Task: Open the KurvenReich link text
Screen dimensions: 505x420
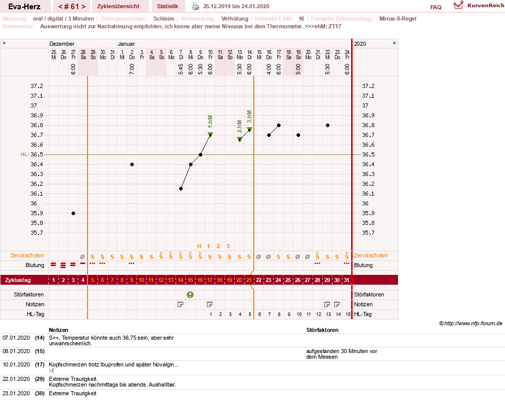Action: (x=485, y=6)
